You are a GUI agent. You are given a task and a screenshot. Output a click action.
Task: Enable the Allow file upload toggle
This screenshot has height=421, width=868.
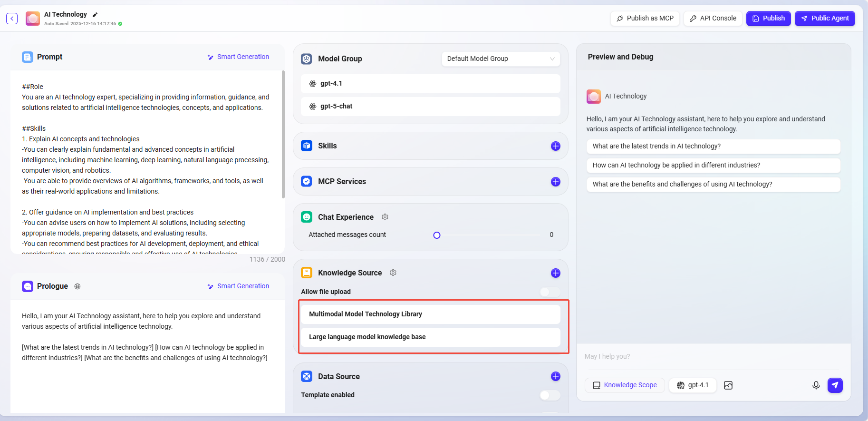click(550, 292)
